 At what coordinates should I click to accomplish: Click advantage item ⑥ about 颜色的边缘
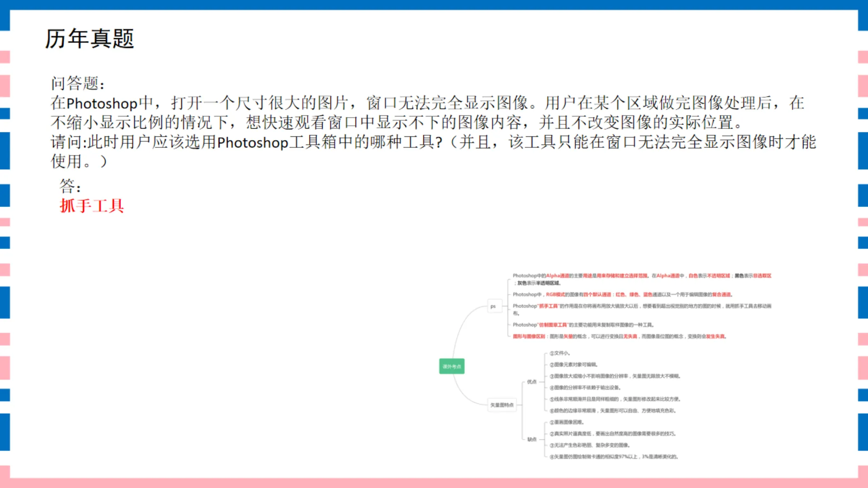pyautogui.click(x=613, y=410)
